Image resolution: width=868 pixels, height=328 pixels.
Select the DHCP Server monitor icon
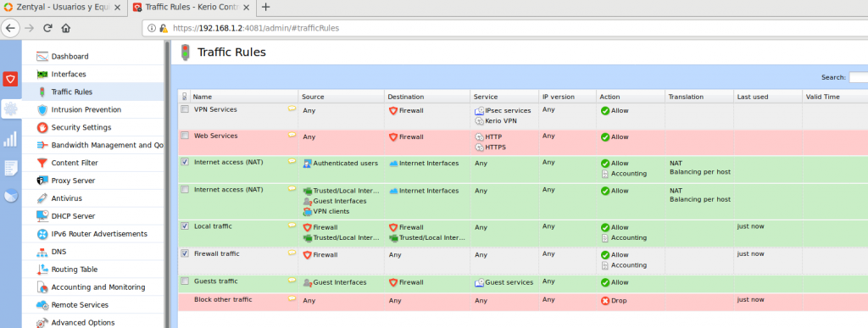[42, 216]
